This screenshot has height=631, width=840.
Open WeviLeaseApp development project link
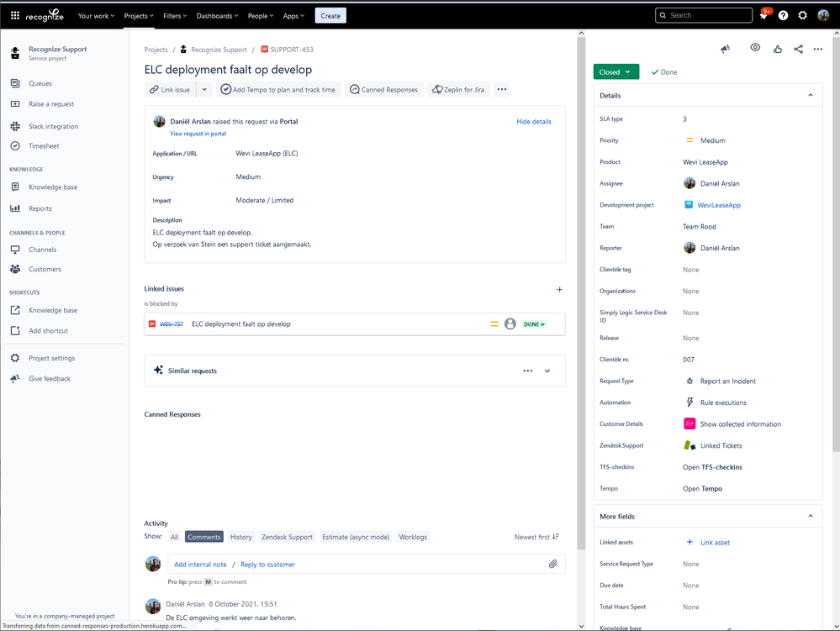click(718, 205)
